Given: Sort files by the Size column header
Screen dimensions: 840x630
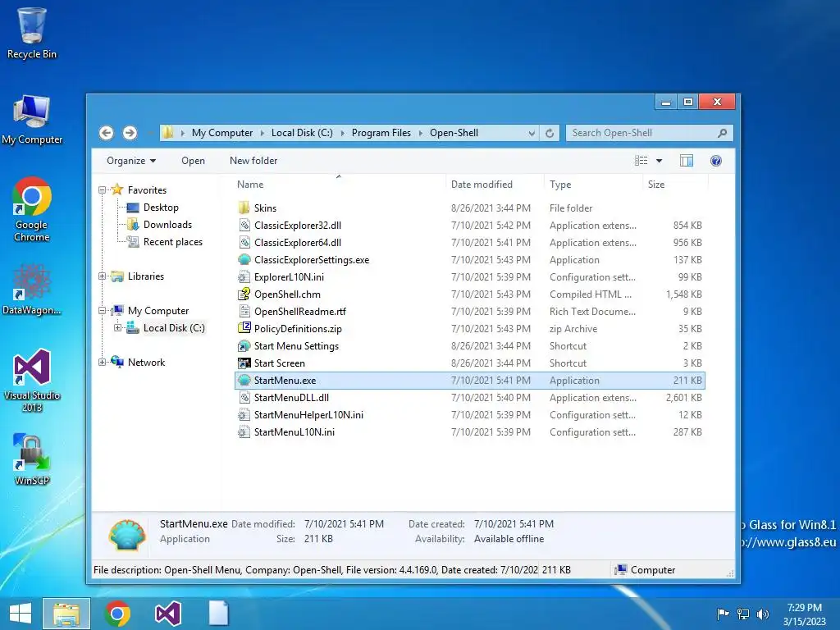Looking at the screenshot, I should point(656,185).
